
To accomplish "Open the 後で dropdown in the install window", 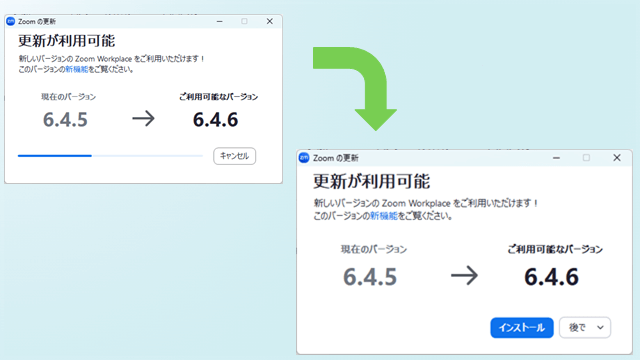I will point(584,327).
